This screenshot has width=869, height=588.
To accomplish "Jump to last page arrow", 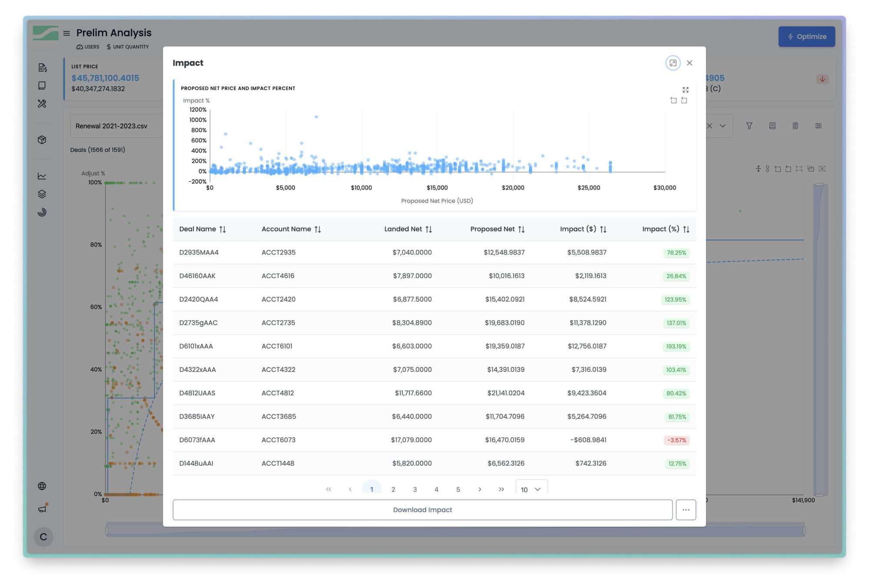I will click(x=501, y=489).
